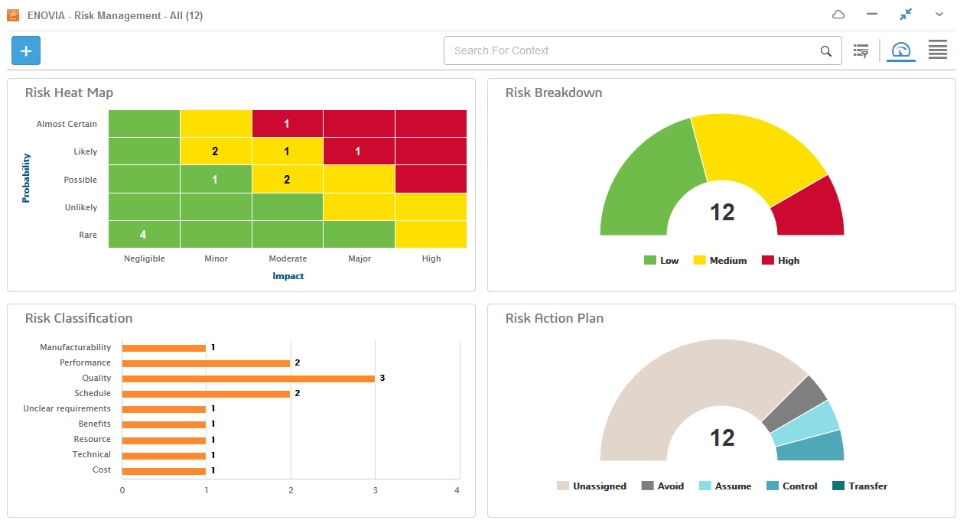Image resolution: width=960 pixels, height=520 pixels.
Task: Expand the title bar chevron menu
Action: click(x=939, y=15)
